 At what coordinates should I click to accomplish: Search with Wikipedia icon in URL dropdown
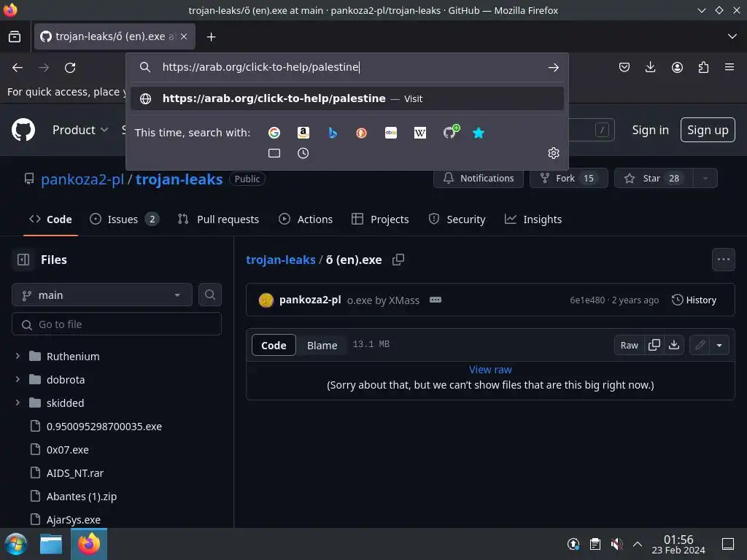[419, 133]
